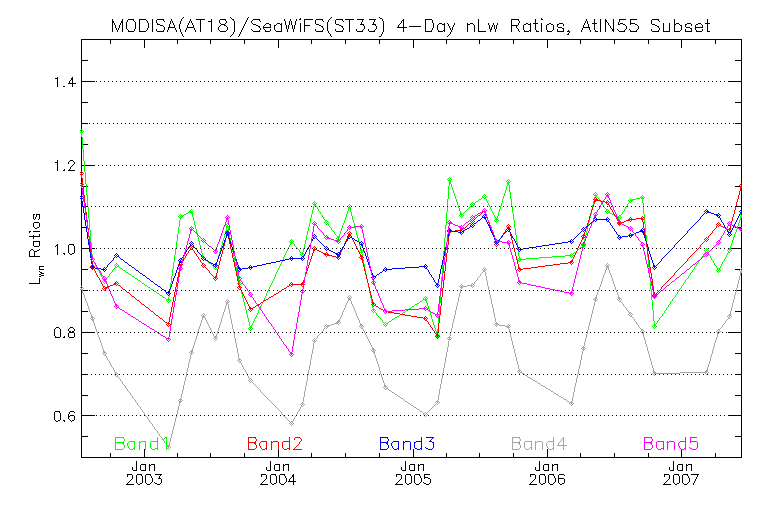This screenshot has height=512, width=768.
Task: Select the blue Band3 legend label
Action: [407, 444]
